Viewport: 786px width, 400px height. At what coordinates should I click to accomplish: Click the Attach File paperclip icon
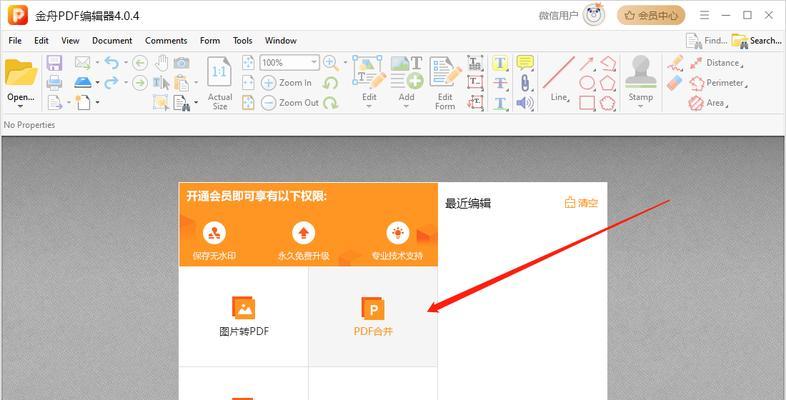[x=525, y=83]
